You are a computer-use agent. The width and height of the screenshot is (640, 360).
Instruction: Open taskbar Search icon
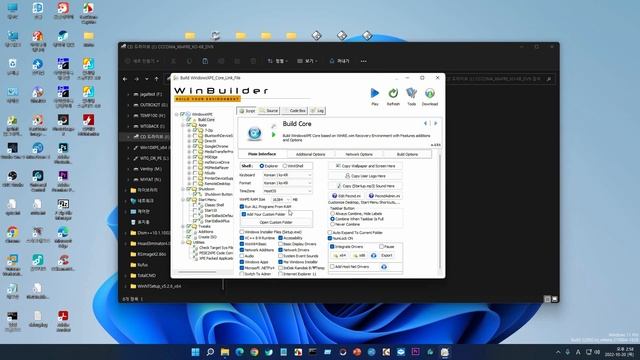pos(210,352)
